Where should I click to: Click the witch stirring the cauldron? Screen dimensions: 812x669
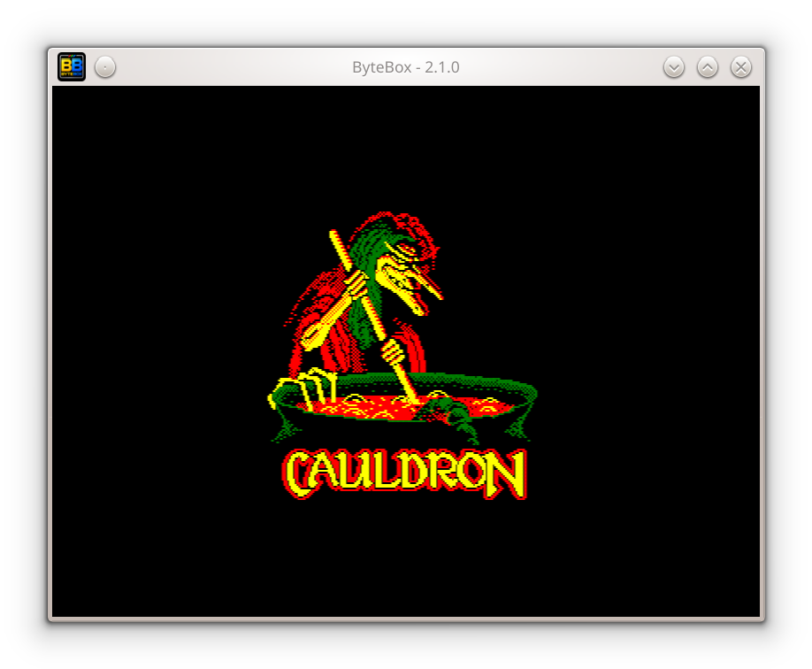[x=365, y=296]
